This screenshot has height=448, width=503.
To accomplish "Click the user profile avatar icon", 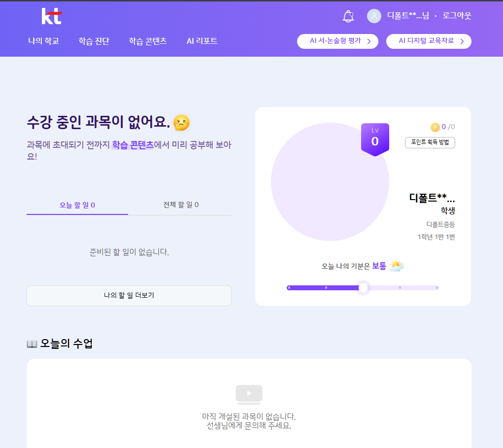I will point(374,16).
